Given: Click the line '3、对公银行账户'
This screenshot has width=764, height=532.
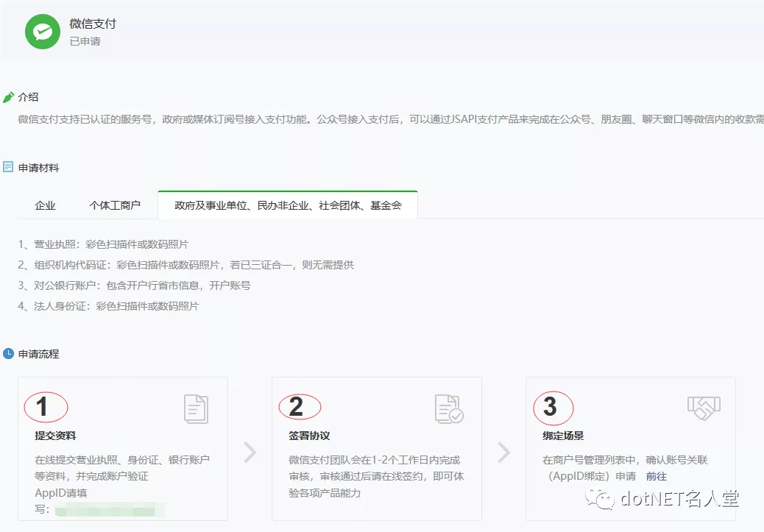Looking at the screenshot, I should [x=134, y=285].
